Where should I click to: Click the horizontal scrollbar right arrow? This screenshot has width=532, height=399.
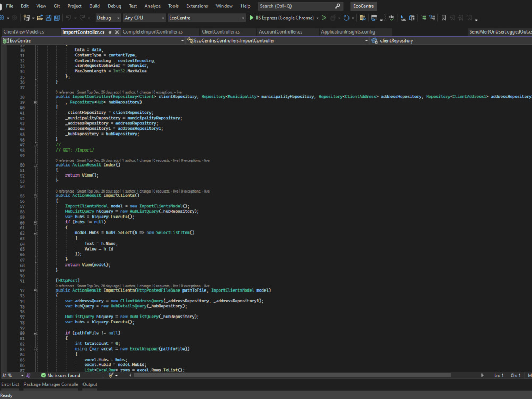[x=482, y=375]
